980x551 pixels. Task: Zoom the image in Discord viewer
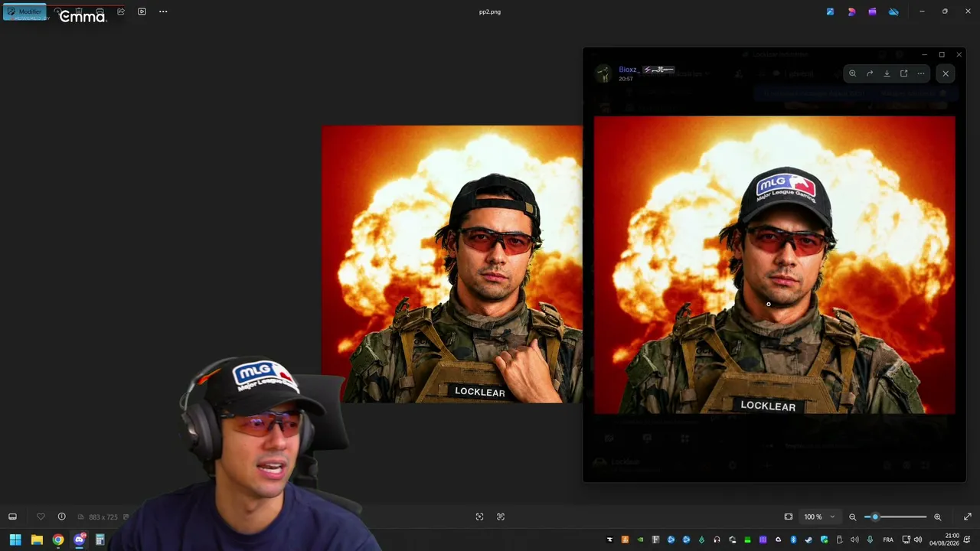[x=852, y=73]
